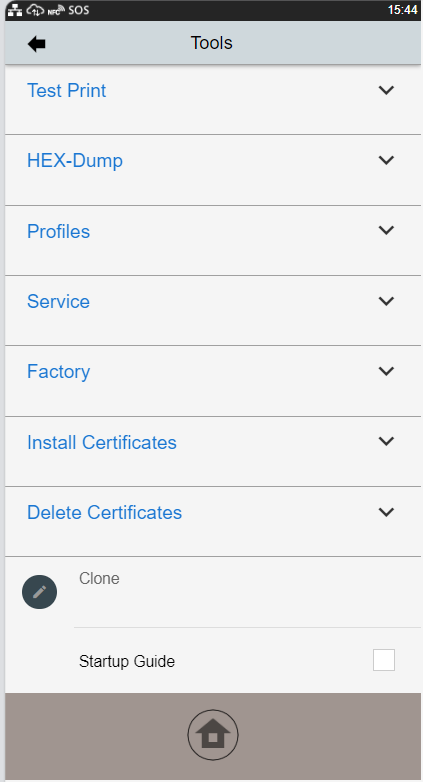Open the Profiles link
The height and width of the screenshot is (782, 423).
tap(58, 231)
